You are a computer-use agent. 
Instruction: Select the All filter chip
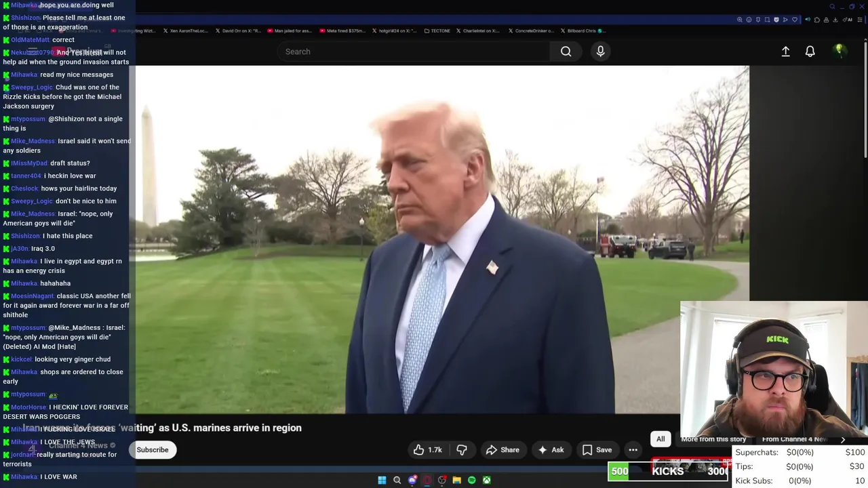coord(660,439)
